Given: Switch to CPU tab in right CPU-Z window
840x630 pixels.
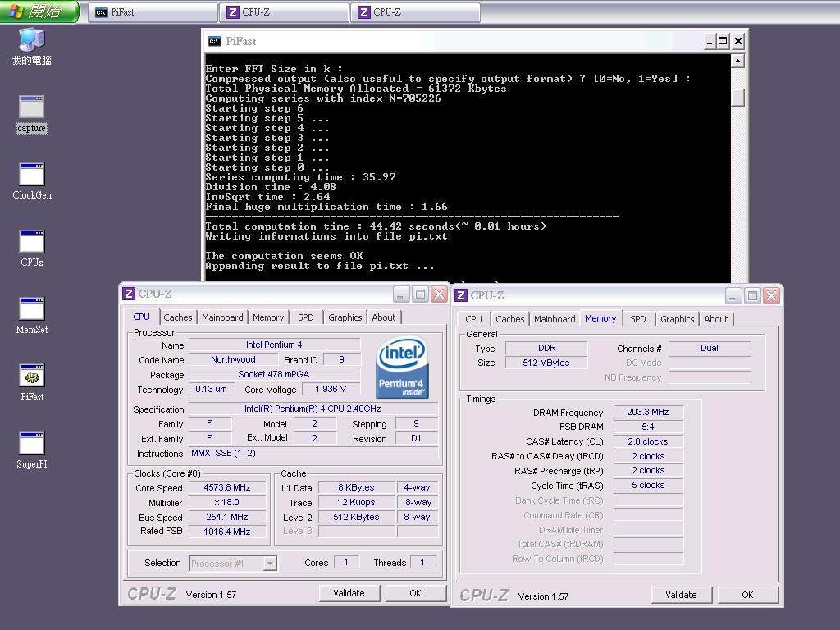Looking at the screenshot, I should (x=473, y=319).
